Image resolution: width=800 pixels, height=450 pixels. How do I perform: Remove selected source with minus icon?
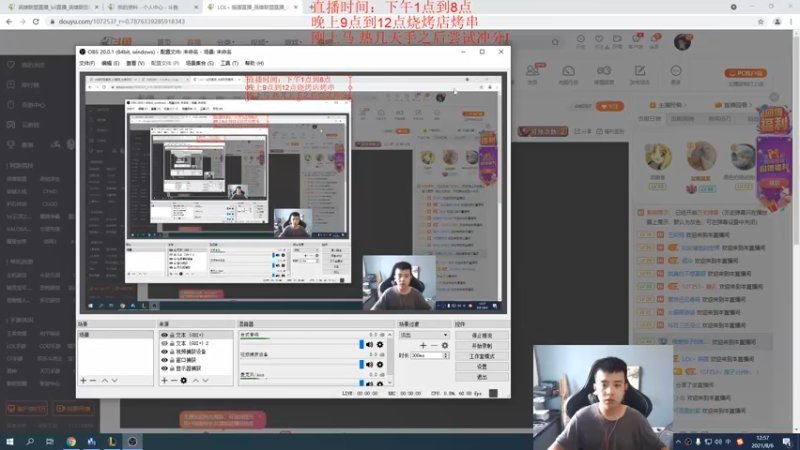click(x=174, y=380)
